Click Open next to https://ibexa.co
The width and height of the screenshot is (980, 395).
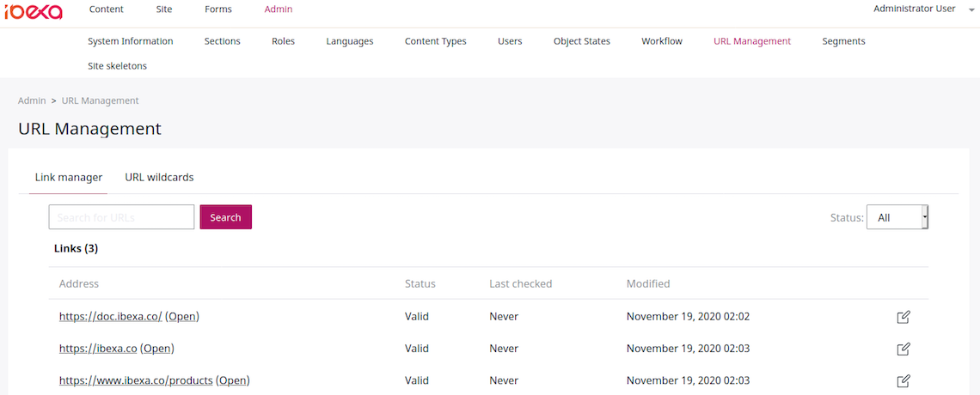[x=157, y=349]
